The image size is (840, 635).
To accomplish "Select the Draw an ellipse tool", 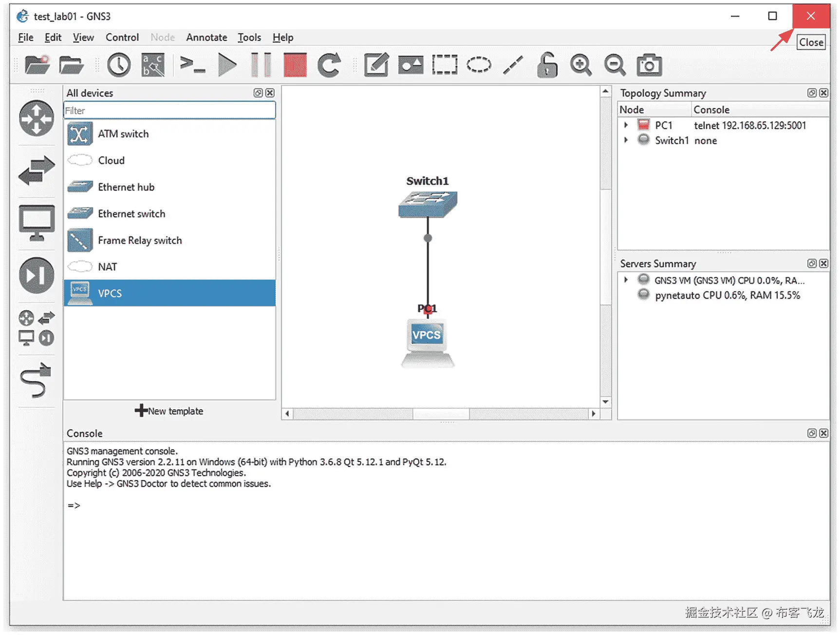I will coord(479,65).
